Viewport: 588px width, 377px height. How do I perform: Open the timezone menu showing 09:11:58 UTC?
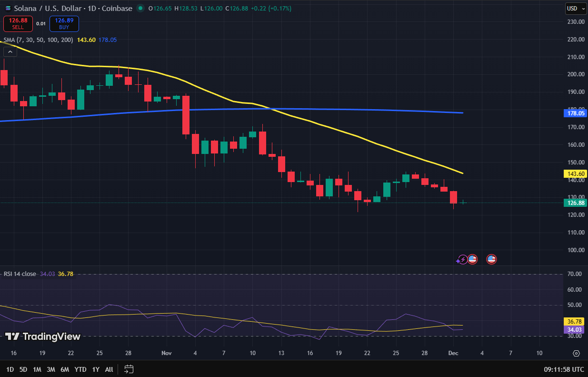click(564, 369)
